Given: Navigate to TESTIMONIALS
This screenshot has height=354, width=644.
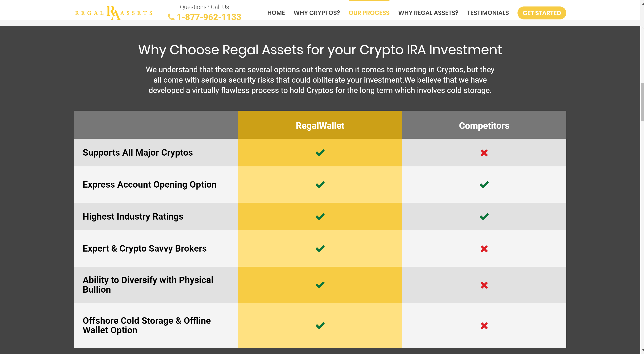Looking at the screenshot, I should point(487,13).
